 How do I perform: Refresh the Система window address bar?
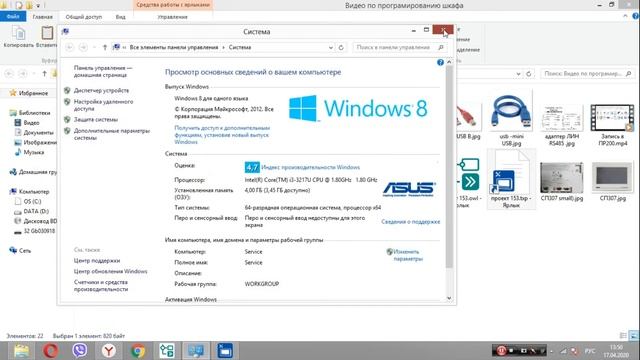(x=341, y=47)
